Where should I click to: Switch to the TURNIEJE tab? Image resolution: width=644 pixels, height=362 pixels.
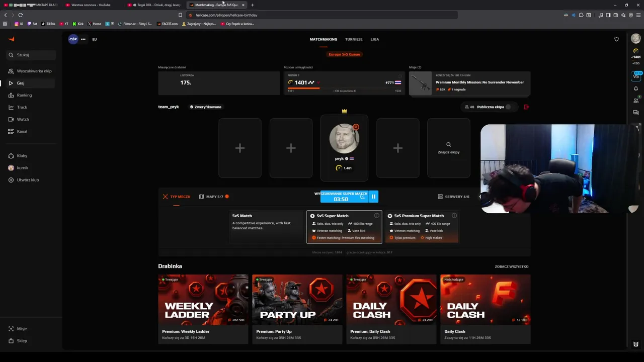354,39
